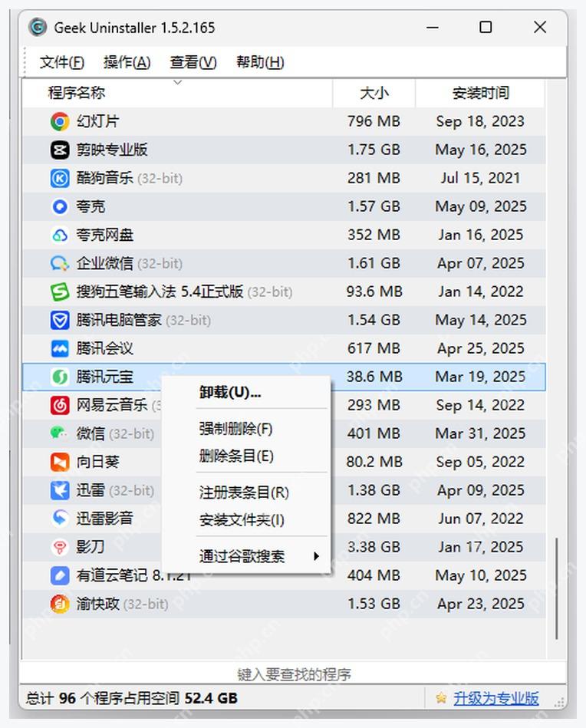This screenshot has width=586, height=728.
Task: Click the Apr 23, 2025 install date
Action: [481, 604]
